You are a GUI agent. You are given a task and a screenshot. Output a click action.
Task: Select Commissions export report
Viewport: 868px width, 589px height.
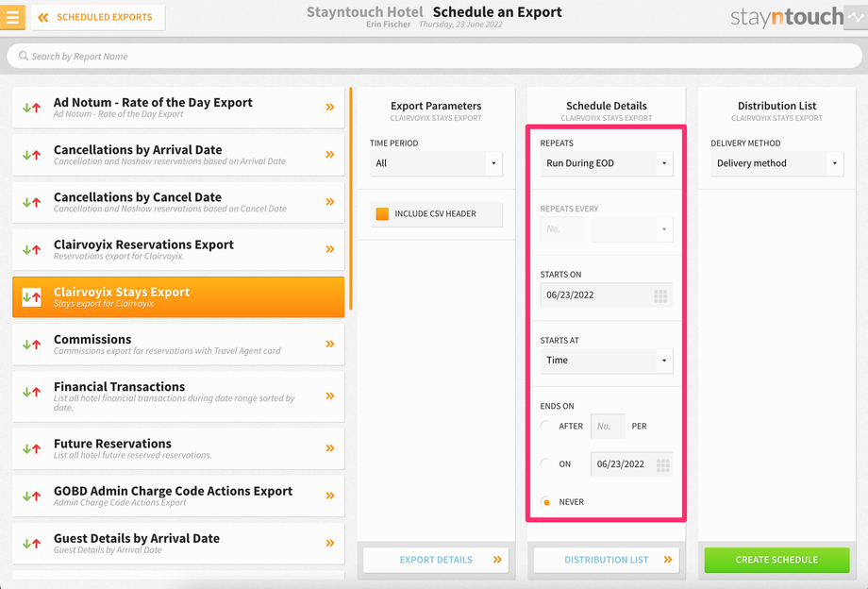tap(178, 345)
